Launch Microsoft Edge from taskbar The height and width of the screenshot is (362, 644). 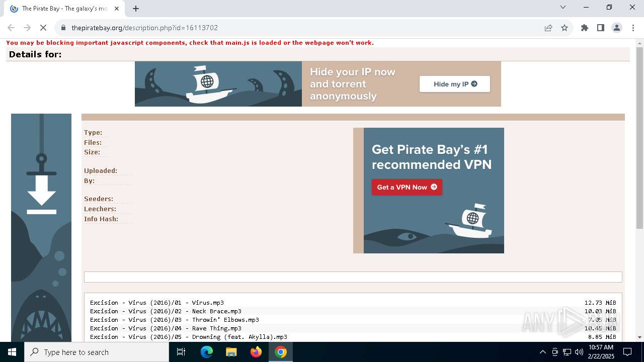pyautogui.click(x=207, y=352)
